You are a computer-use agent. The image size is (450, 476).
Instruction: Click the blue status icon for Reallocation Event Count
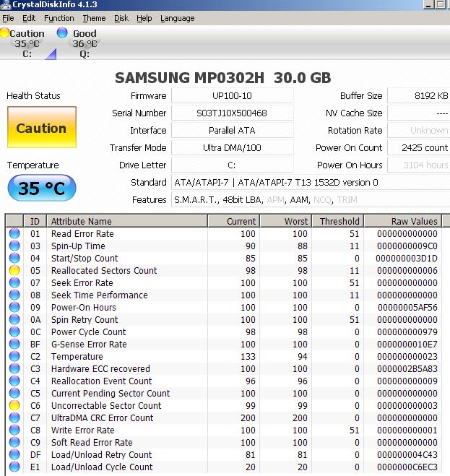coord(14,381)
